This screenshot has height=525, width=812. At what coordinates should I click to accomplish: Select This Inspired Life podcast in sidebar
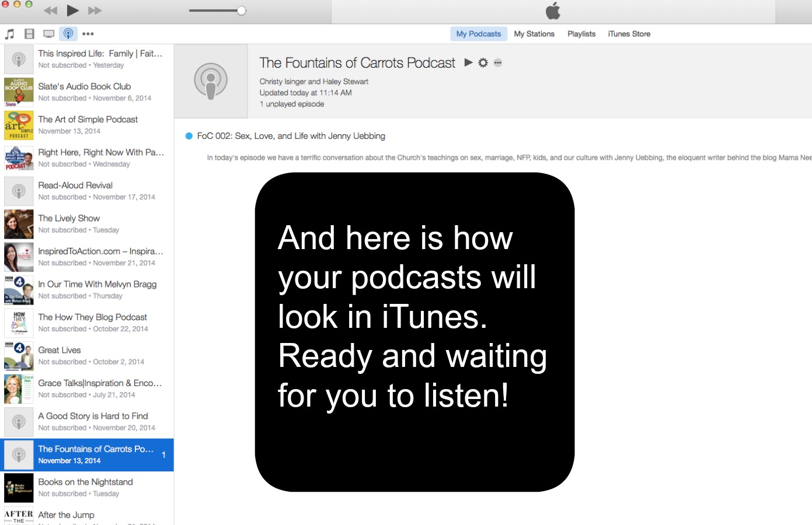87,59
